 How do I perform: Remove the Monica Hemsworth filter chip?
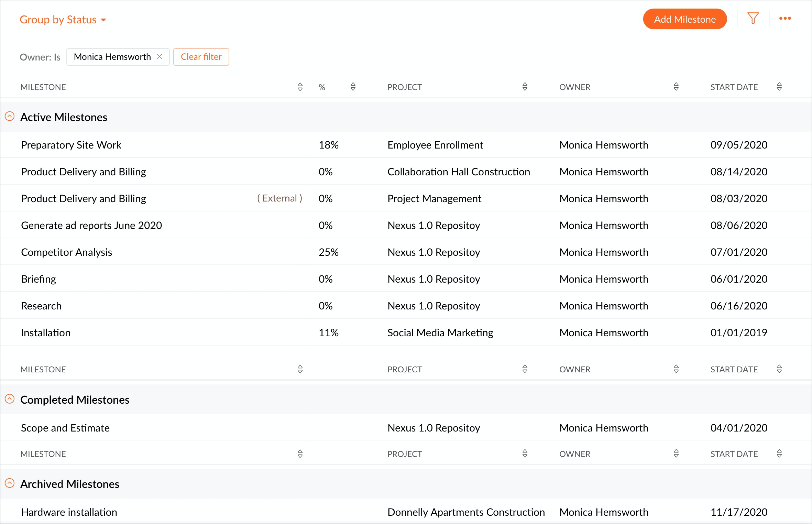click(160, 56)
